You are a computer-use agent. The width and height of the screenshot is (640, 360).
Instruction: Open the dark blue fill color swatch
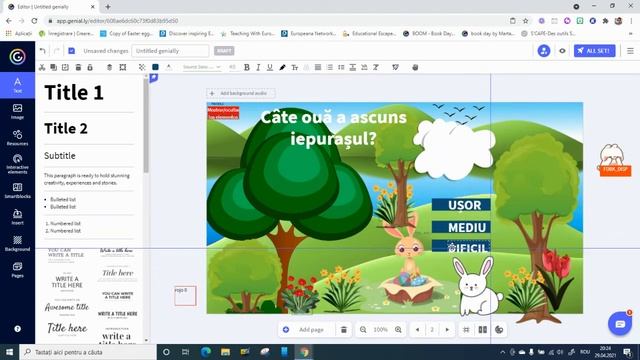[156, 67]
